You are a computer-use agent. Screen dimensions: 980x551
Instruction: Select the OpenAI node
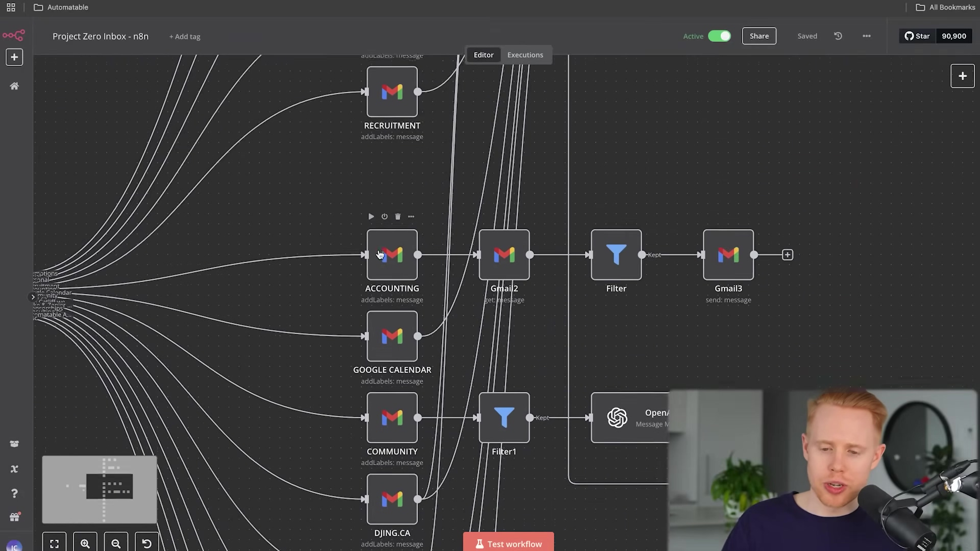(x=630, y=418)
